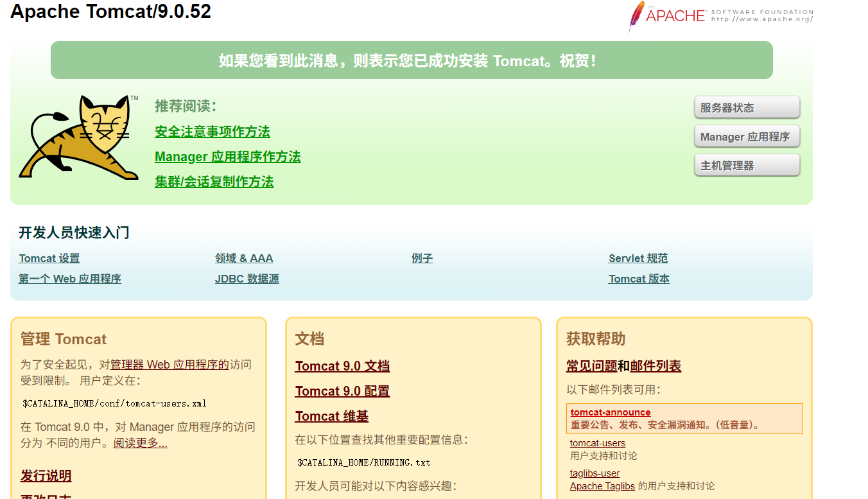This screenshot has width=868, height=499.
Task: Follow 第一个 Web 应用程序 link
Action: pos(70,279)
